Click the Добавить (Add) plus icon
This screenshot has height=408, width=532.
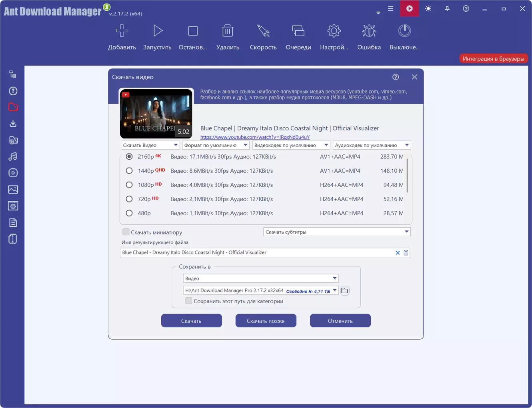click(x=122, y=31)
